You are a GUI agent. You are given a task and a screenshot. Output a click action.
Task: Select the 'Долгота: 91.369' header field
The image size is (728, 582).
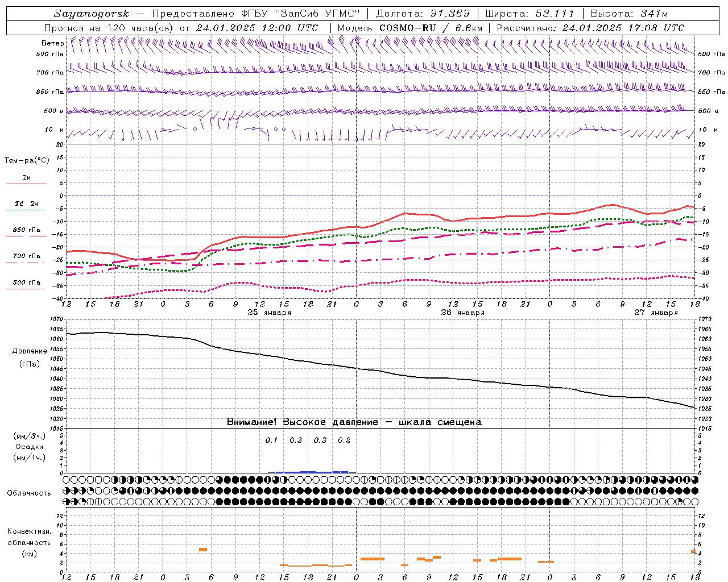click(x=423, y=14)
